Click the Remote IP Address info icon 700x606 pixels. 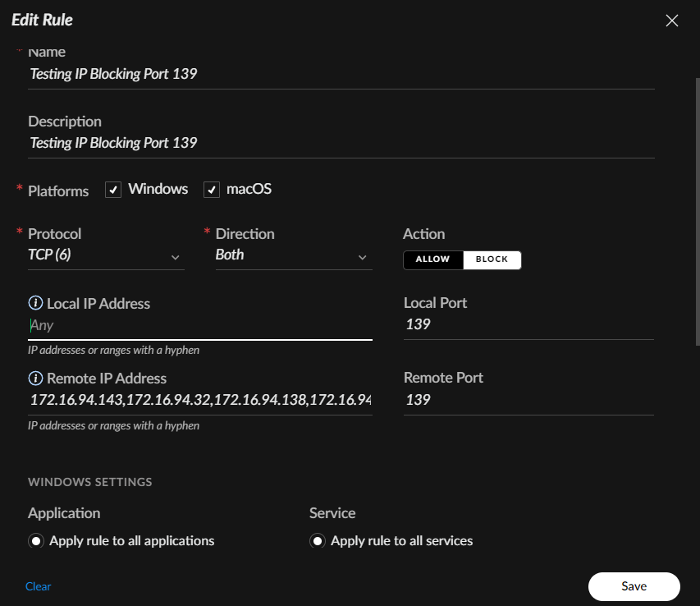35,379
